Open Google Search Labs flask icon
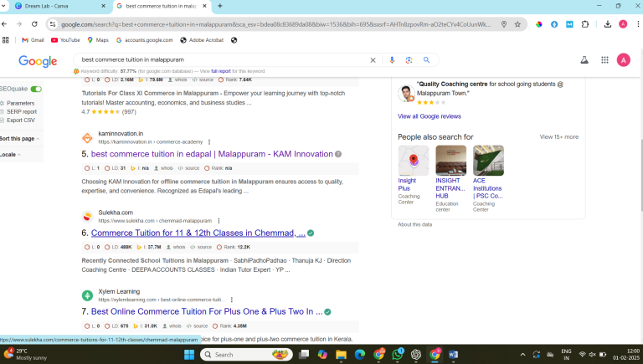The width and height of the screenshot is (643, 364). [584, 60]
